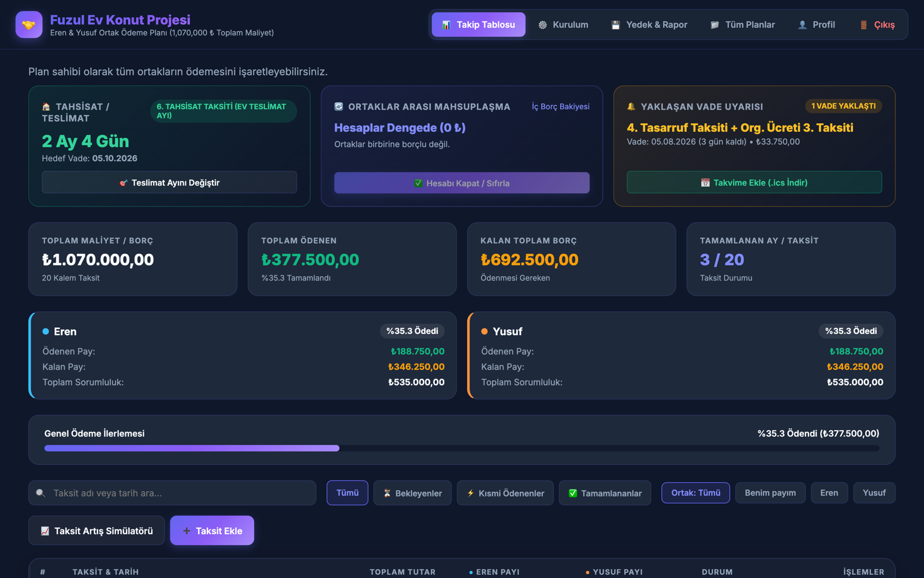924x578 pixels.
Task: Click the ₺692.500,00 remaining debt value
Action: (530, 260)
